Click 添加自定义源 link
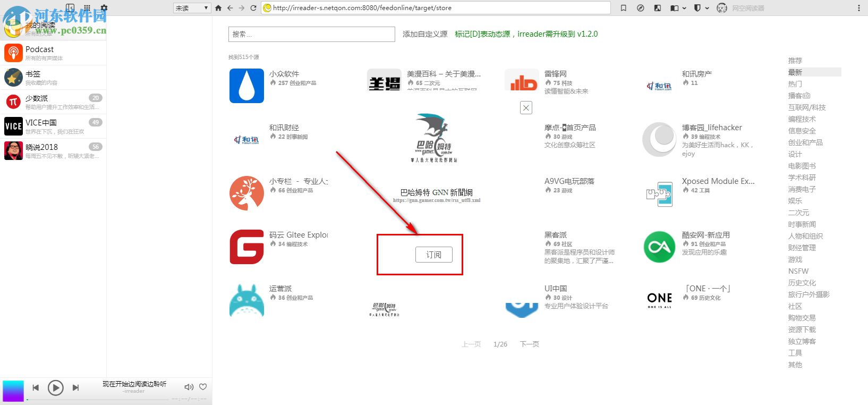Viewport: 868px width, 405px height. point(425,34)
